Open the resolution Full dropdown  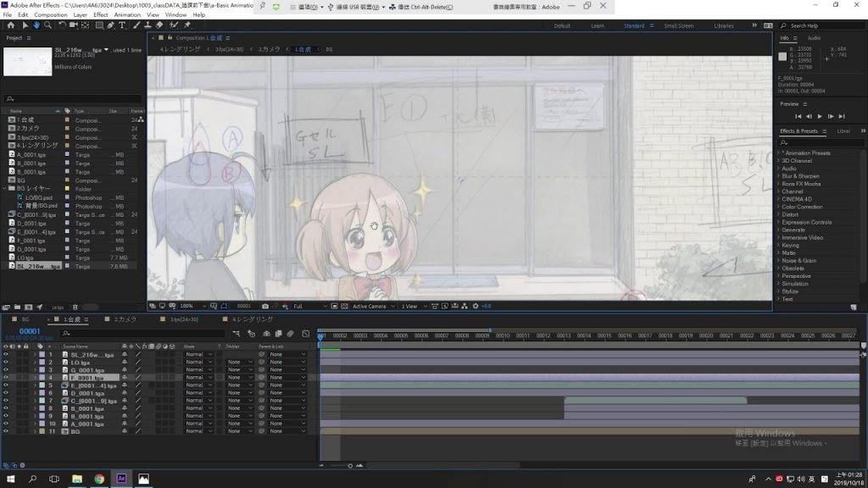[309, 306]
